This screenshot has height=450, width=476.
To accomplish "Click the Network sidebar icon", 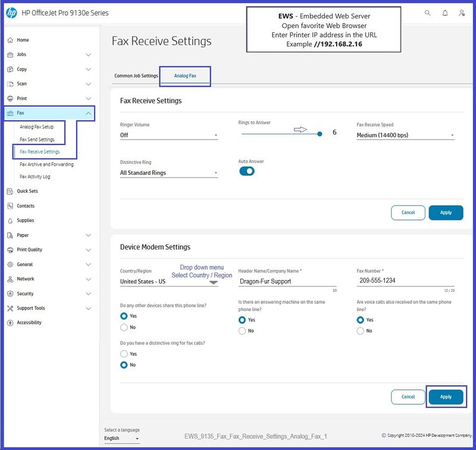I will point(10,279).
